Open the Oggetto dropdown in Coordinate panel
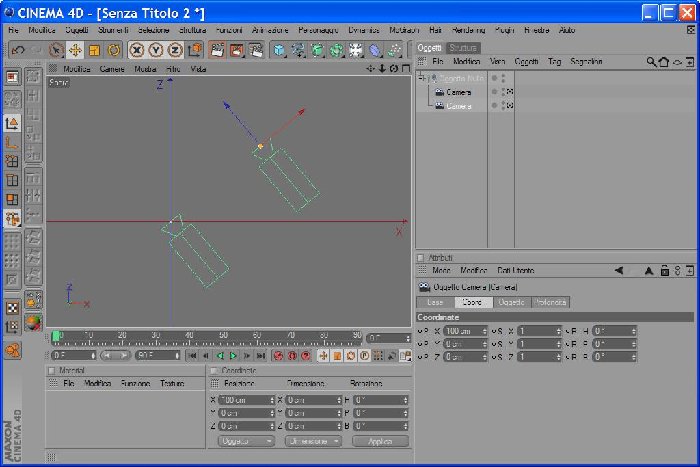This screenshot has width=700, height=467. click(x=246, y=442)
